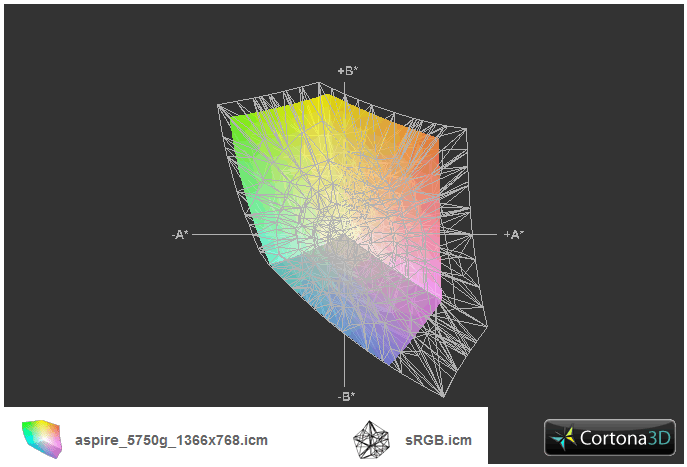687x467 pixels.
Task: Click the -B* axis label
Action: coord(346,396)
